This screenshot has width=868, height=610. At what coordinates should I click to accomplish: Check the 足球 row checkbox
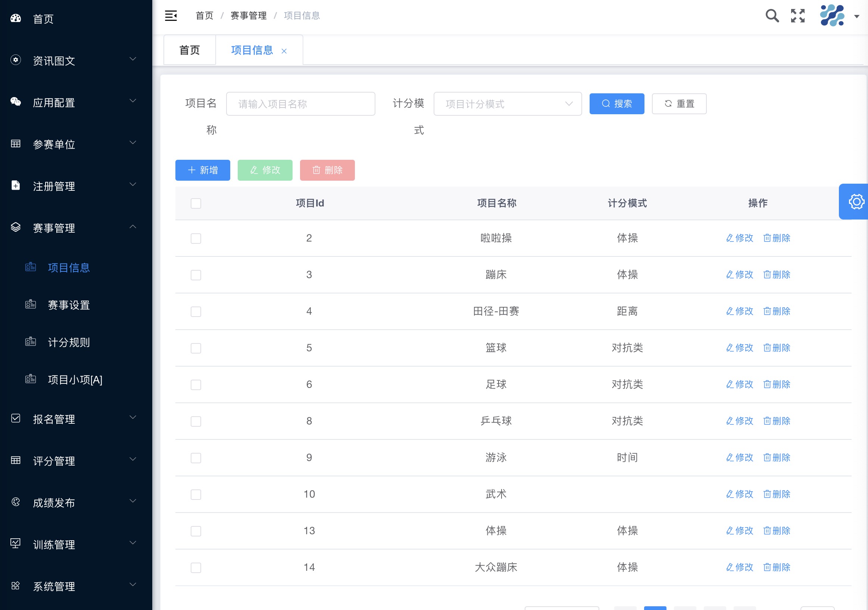196,385
